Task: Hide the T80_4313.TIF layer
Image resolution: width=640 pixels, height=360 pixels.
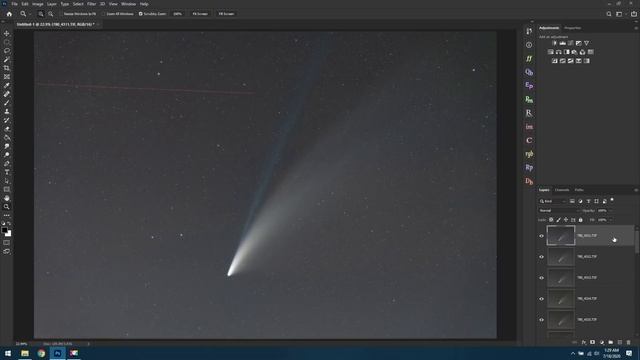Action: 542,278
